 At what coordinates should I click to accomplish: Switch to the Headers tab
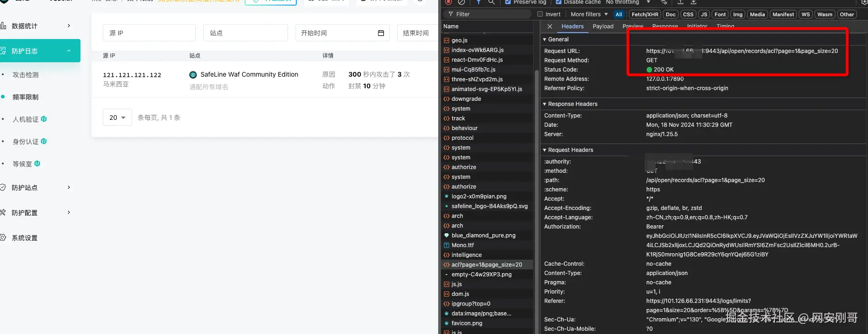[x=573, y=26]
